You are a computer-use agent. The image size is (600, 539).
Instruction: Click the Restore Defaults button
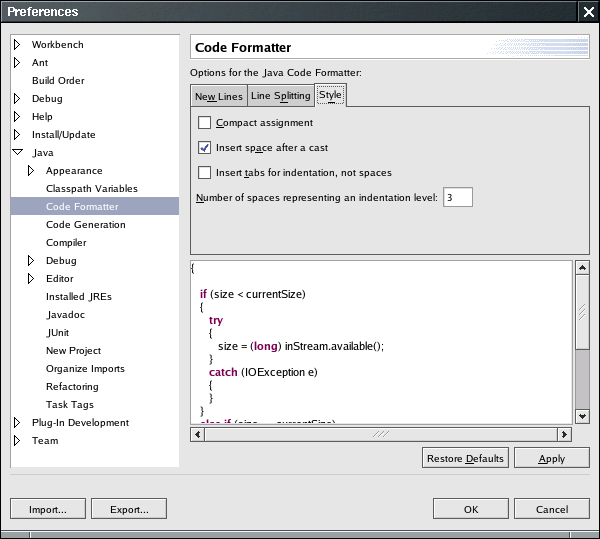(x=465, y=458)
